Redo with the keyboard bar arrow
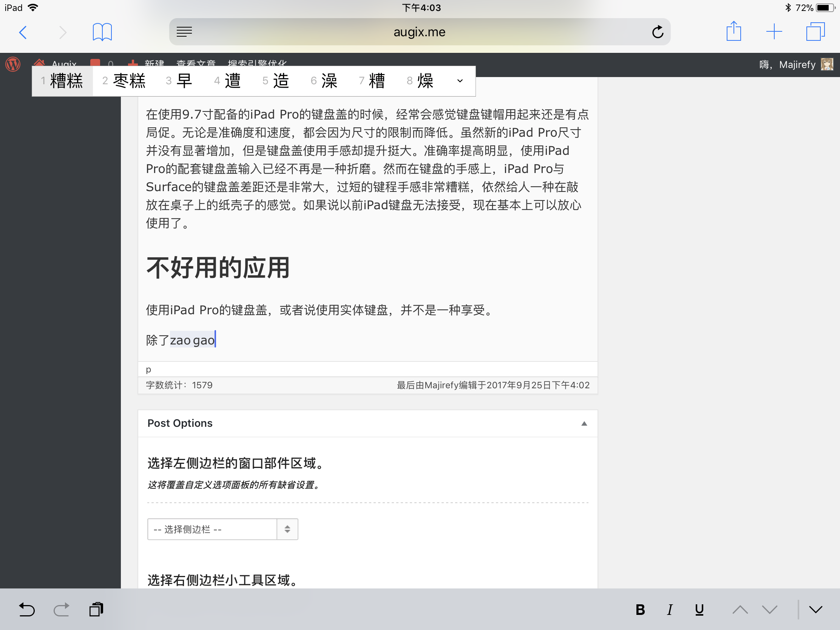Image resolution: width=840 pixels, height=630 pixels. point(61,610)
